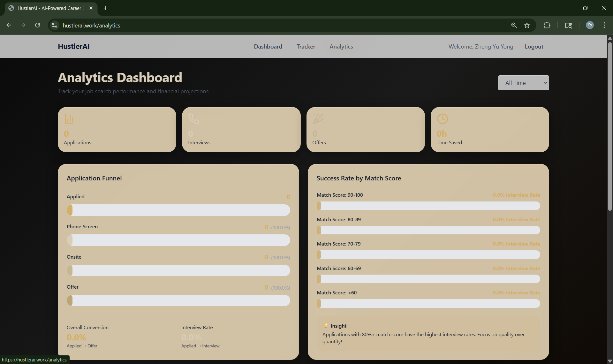613x364 pixels.
Task: Reload the current page
Action: 38,25
